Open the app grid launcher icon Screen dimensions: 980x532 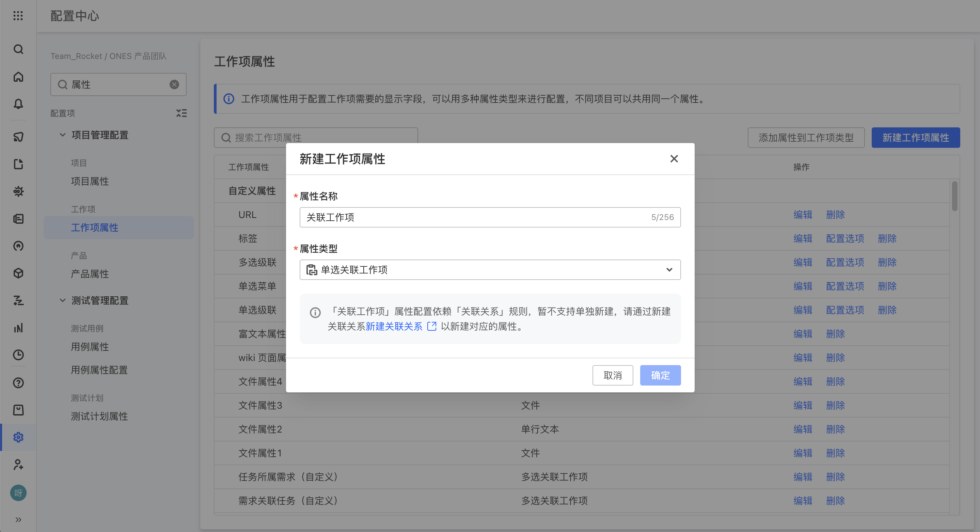tap(18, 16)
